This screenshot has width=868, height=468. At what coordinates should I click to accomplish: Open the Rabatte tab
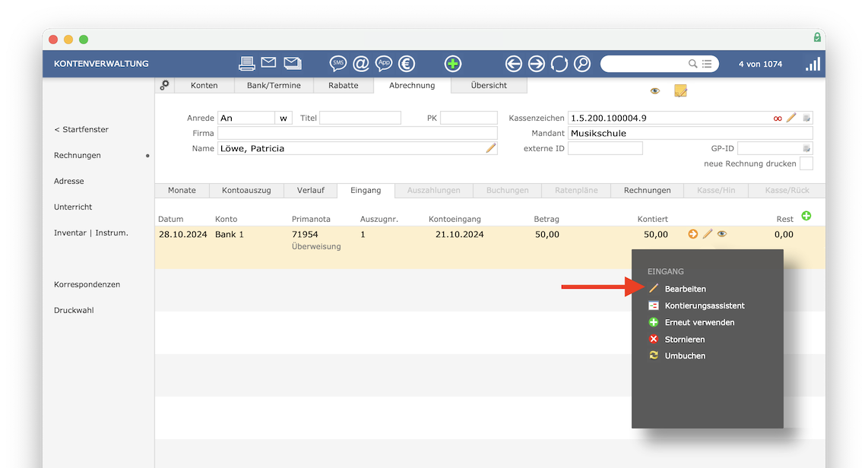(x=344, y=85)
